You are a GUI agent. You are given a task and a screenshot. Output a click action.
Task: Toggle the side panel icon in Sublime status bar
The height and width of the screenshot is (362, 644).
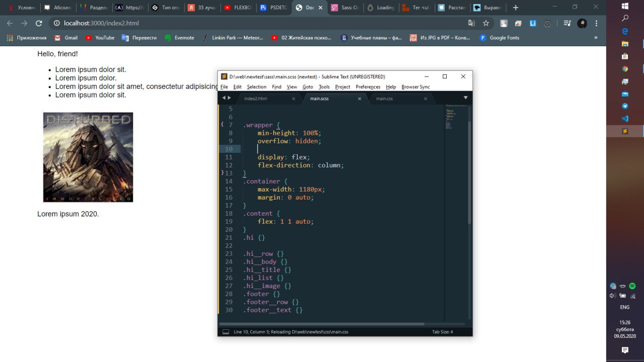(x=225, y=332)
